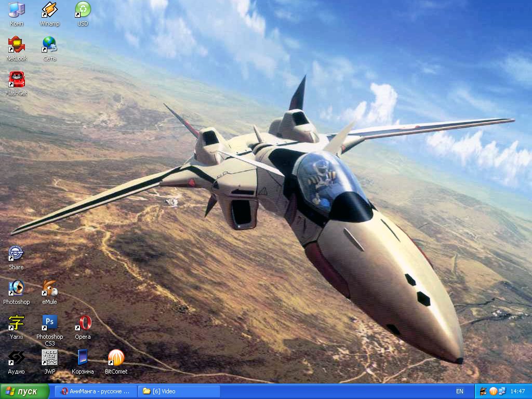
Task: Click the USD desktop shortcut
Action: pos(83,10)
